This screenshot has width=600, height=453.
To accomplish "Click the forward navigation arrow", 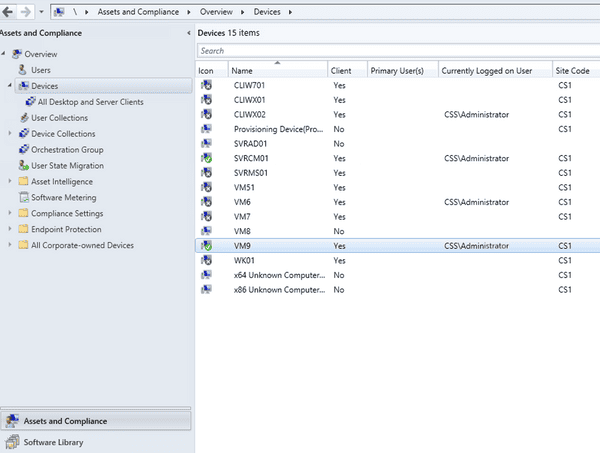I will (26, 12).
